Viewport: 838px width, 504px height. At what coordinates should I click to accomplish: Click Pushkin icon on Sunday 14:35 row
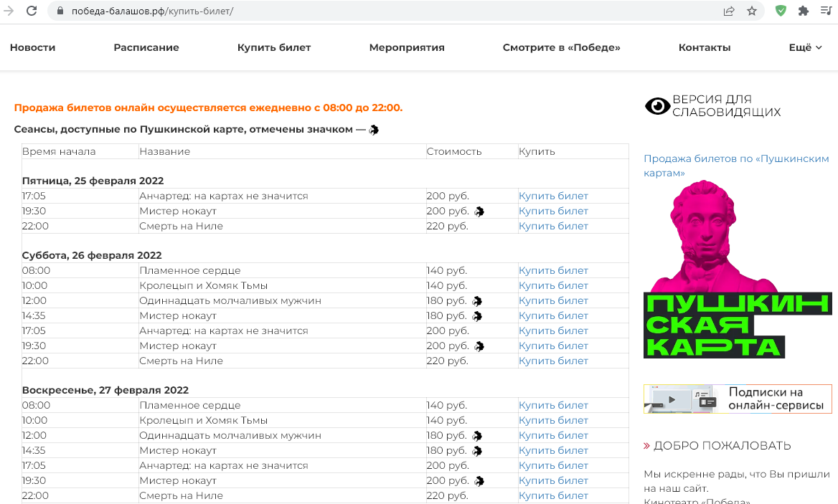pos(477,451)
